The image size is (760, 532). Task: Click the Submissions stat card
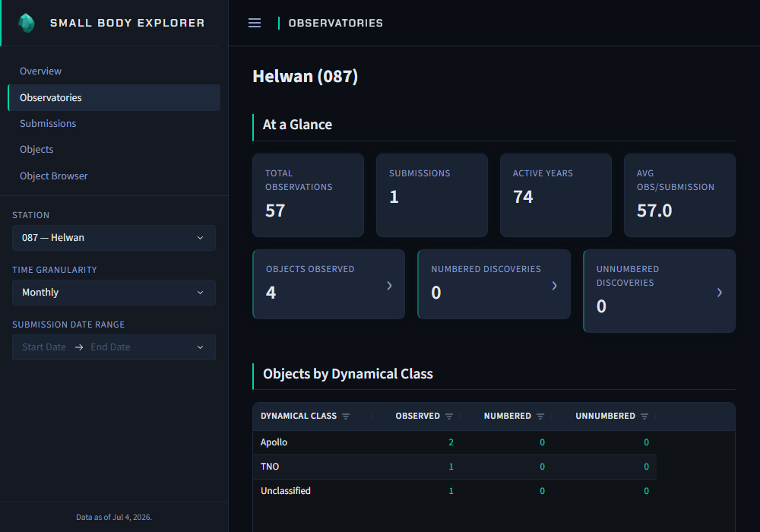(x=432, y=195)
